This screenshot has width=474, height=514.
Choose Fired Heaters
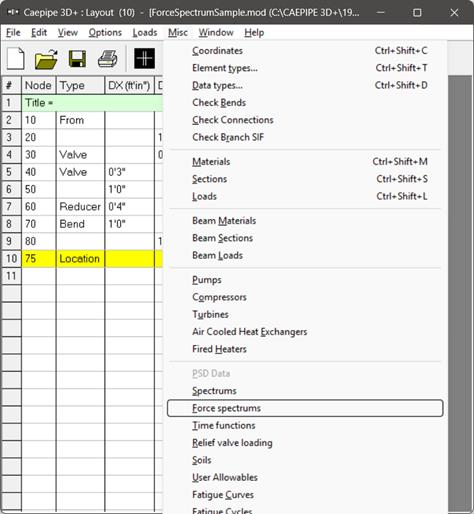click(305, 349)
